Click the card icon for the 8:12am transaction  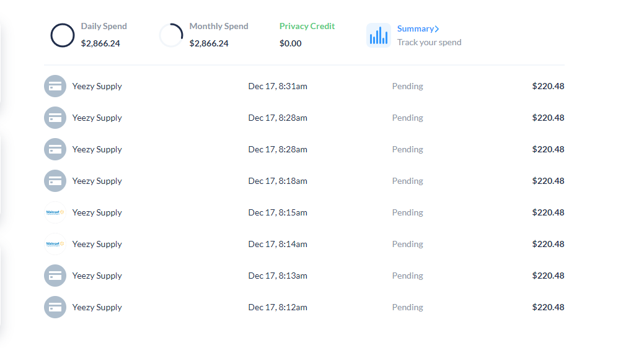pos(55,307)
